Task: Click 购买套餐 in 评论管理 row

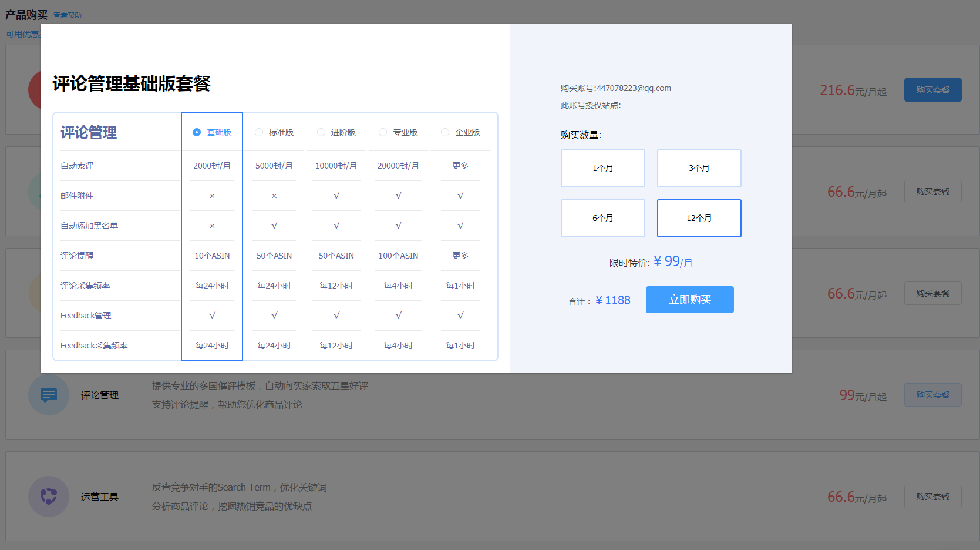Action: point(932,395)
